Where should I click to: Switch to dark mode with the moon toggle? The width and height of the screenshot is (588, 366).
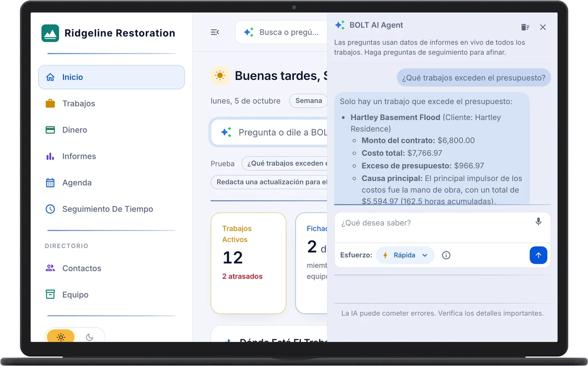tap(89, 337)
